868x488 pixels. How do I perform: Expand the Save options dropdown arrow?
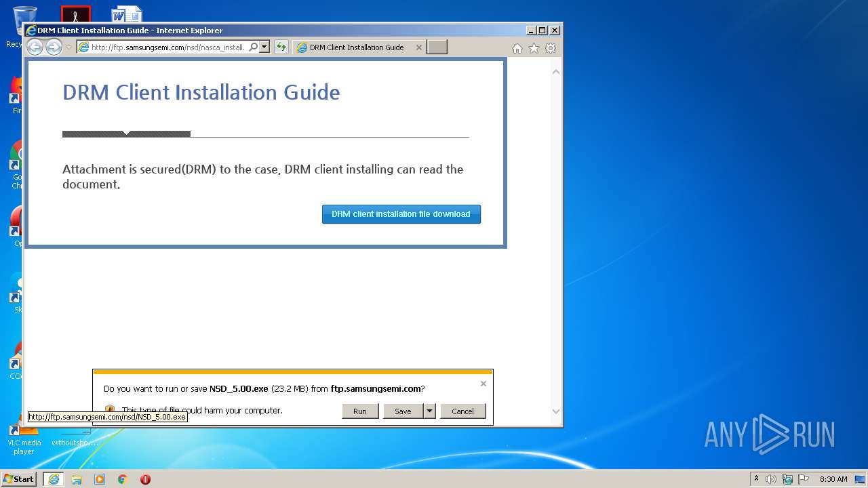point(429,411)
